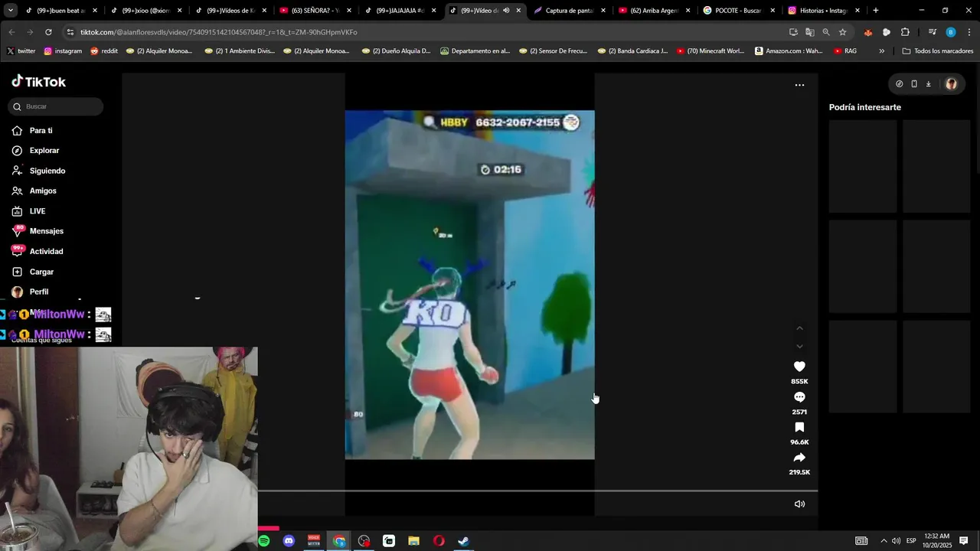
Task: Open Opera browser from the taskbar
Action: [x=439, y=541]
